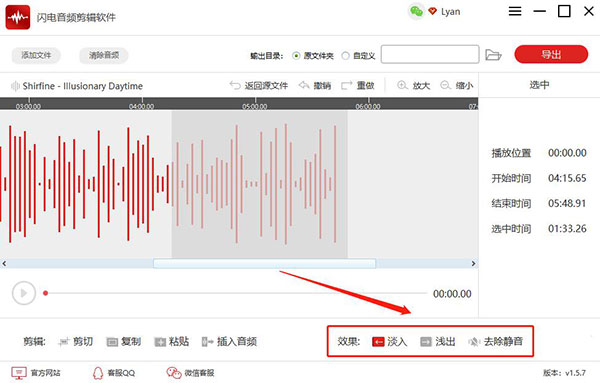Open the hamburger menu
600x383 pixels.
click(x=515, y=11)
